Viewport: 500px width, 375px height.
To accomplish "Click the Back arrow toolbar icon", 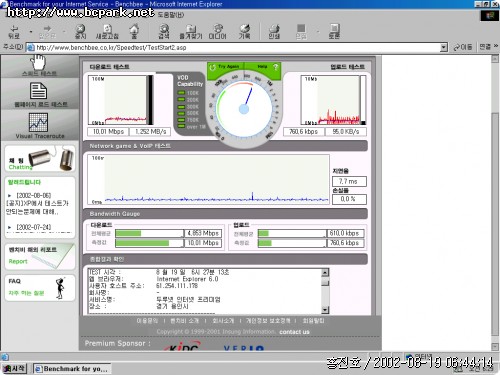I will [14, 31].
